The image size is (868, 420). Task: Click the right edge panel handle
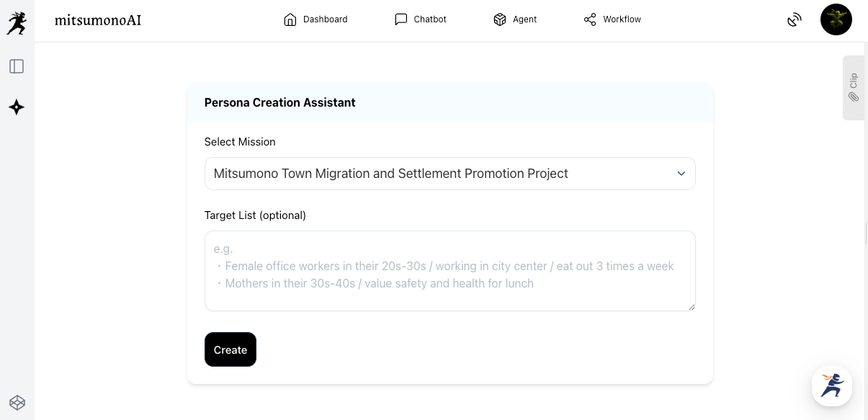tap(865, 233)
